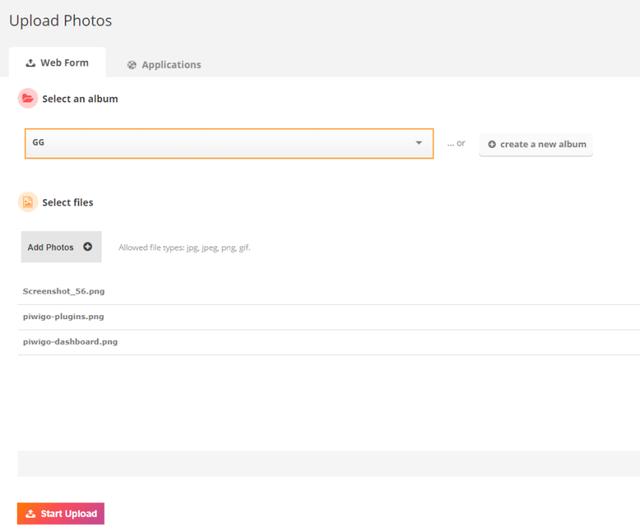Click the Allowed file types hint text
Image resolution: width=640 pixels, height=532 pixels.
(x=184, y=247)
